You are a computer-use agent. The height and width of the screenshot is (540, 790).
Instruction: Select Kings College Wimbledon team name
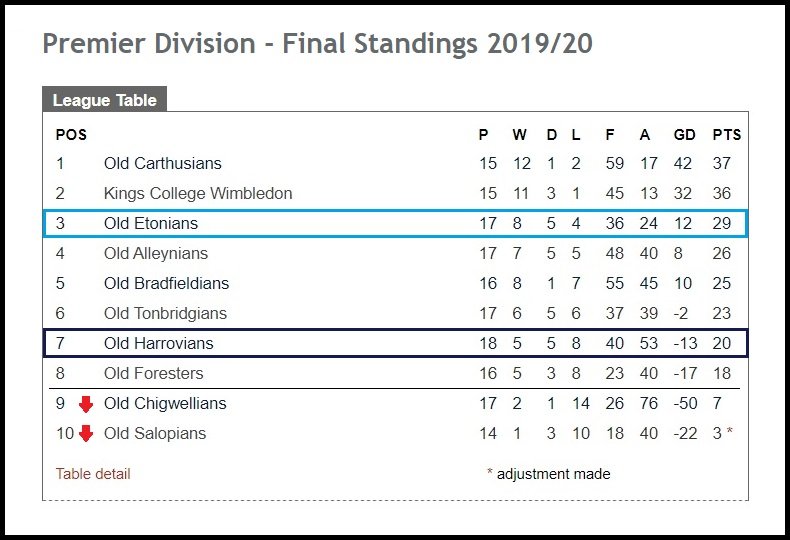(x=198, y=193)
